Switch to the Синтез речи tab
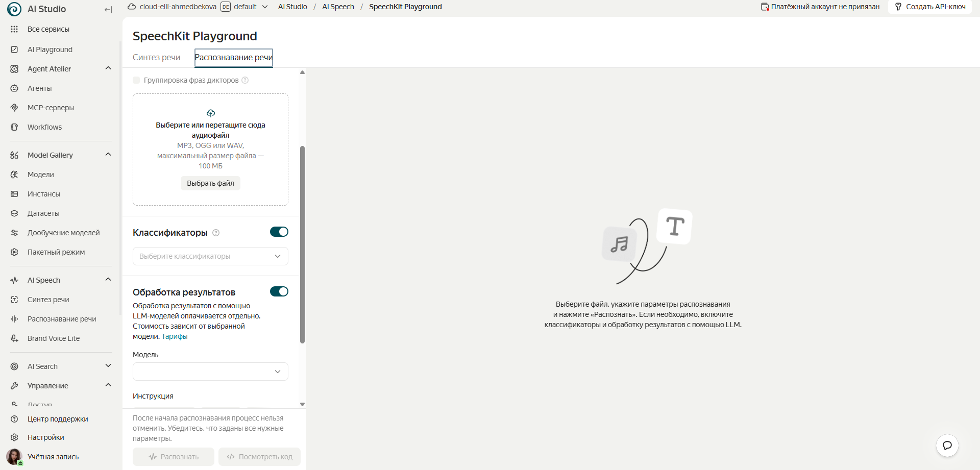Screen dimensions: 980x470 pyautogui.click(x=157, y=57)
